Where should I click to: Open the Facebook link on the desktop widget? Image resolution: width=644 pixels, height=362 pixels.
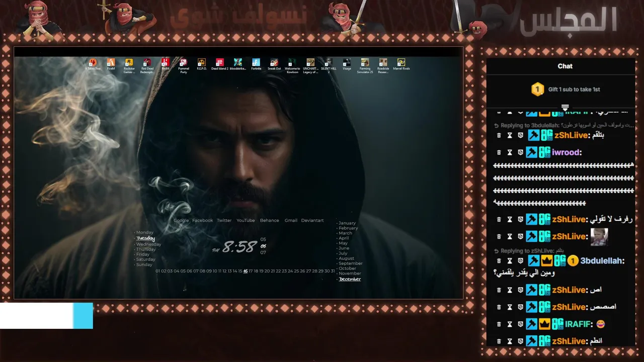(203, 220)
